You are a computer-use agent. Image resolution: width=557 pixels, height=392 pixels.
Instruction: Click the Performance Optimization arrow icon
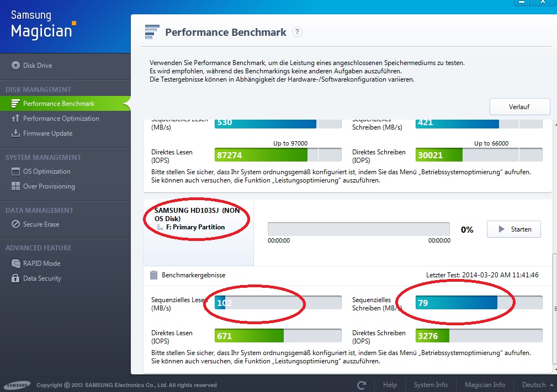click(15, 119)
